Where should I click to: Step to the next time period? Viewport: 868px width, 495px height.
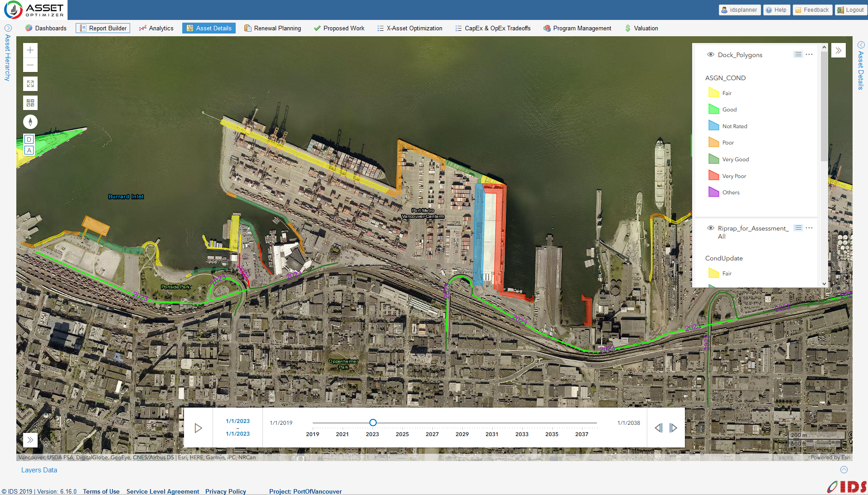(x=673, y=428)
